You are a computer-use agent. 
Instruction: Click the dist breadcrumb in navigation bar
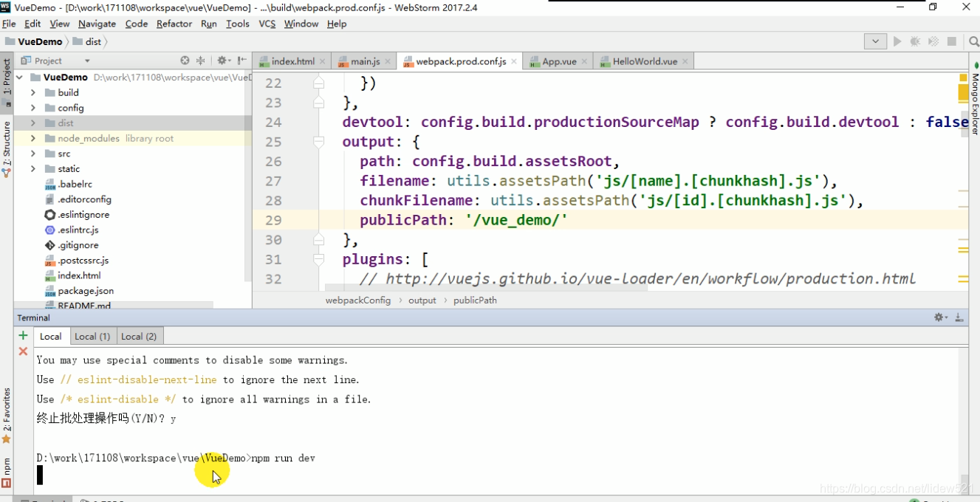pos(87,41)
